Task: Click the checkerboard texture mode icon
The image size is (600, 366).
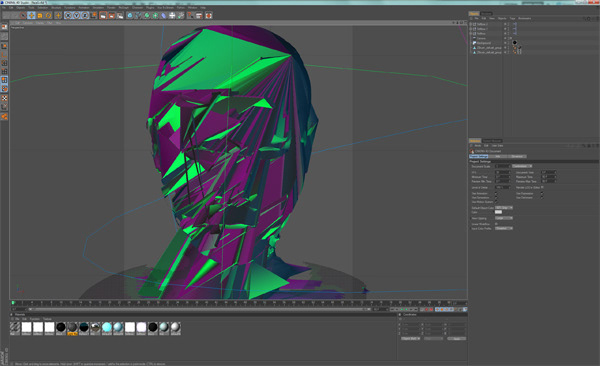Action: (4, 98)
